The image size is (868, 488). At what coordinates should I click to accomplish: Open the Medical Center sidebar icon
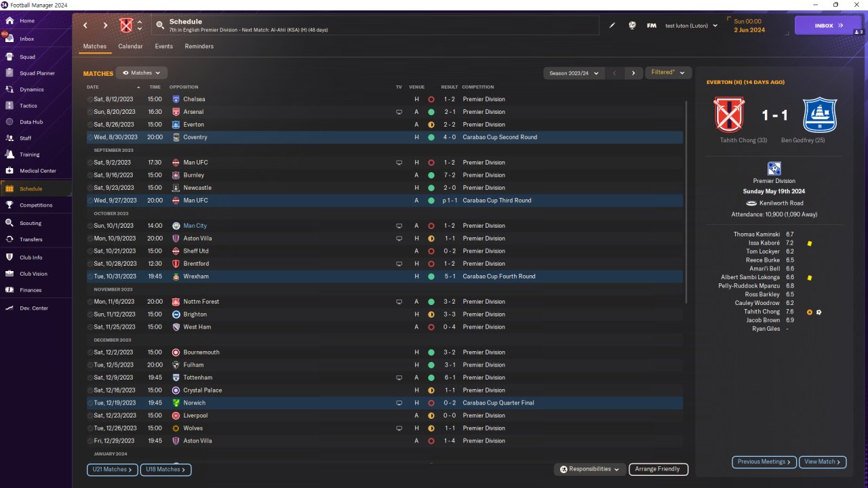pyautogui.click(x=9, y=171)
